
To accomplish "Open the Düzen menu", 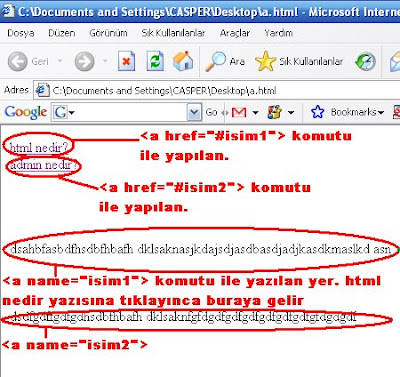I will 62,33.
